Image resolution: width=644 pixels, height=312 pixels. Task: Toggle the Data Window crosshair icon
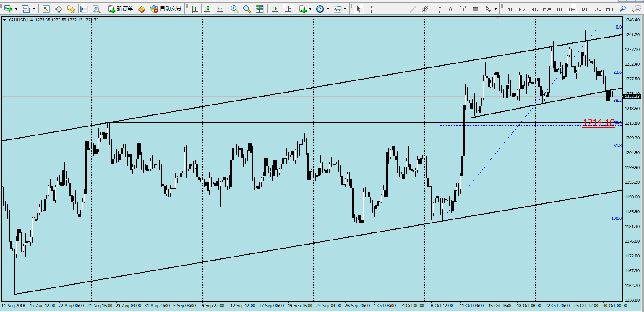59,8
